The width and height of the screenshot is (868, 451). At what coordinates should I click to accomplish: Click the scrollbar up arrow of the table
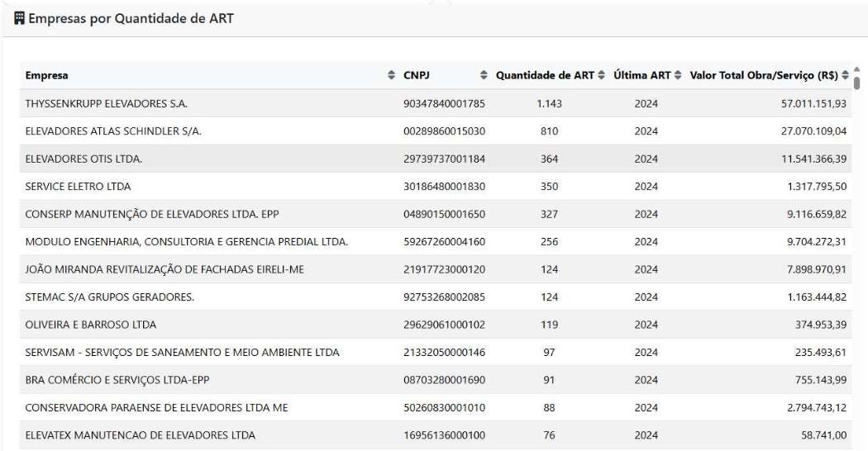(857, 69)
